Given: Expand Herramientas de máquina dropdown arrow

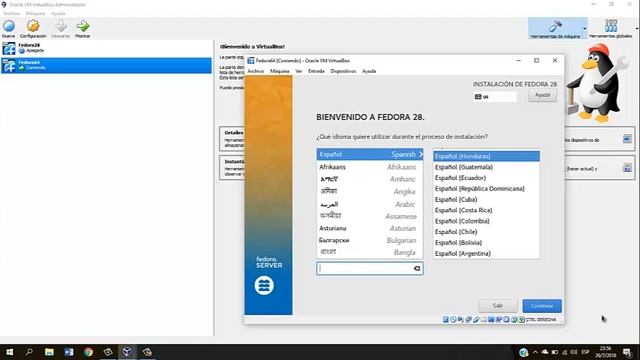Looking at the screenshot, I should pos(584,29).
